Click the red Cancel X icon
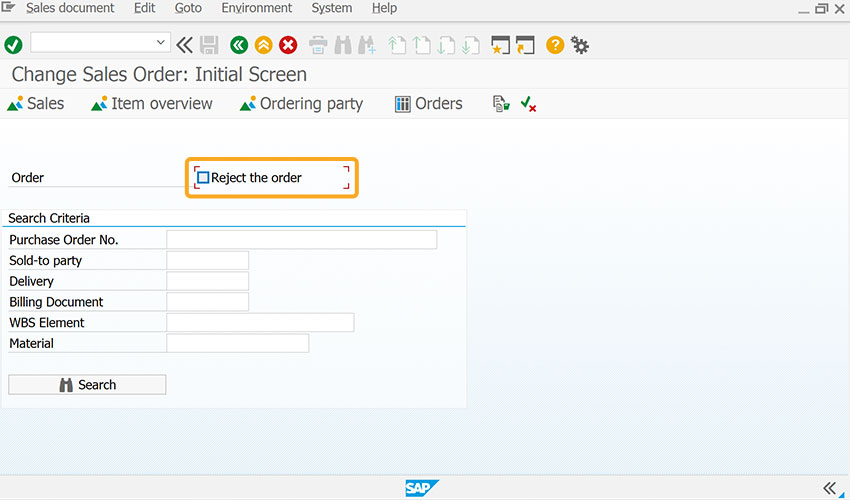 click(288, 45)
